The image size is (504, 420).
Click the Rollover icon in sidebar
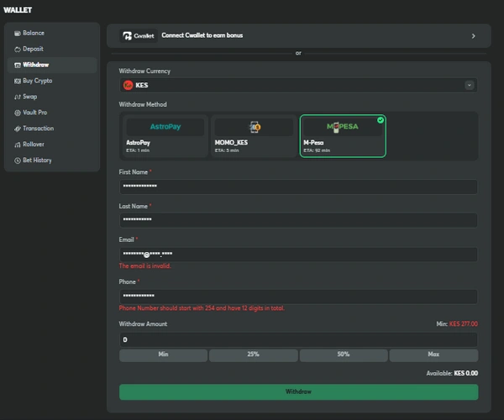(18, 144)
